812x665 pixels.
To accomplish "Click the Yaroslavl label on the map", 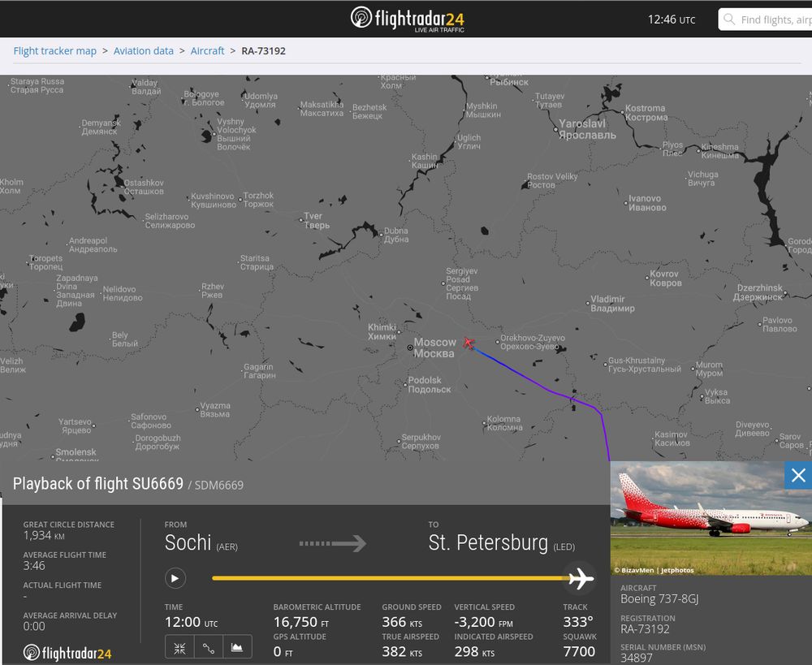I will pyautogui.click(x=587, y=129).
